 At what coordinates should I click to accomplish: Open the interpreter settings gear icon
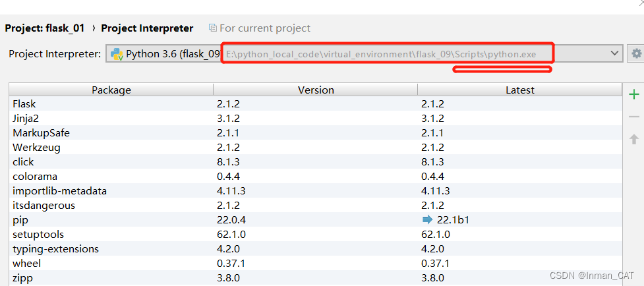click(636, 53)
